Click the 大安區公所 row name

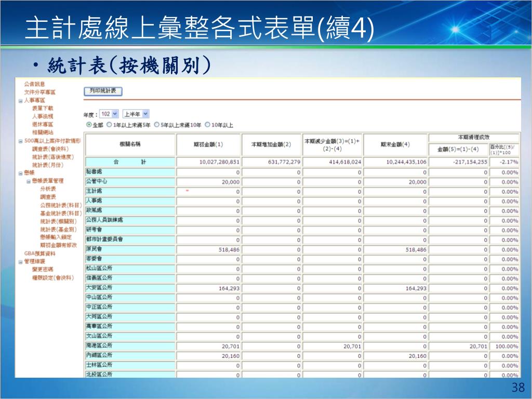coord(99,287)
